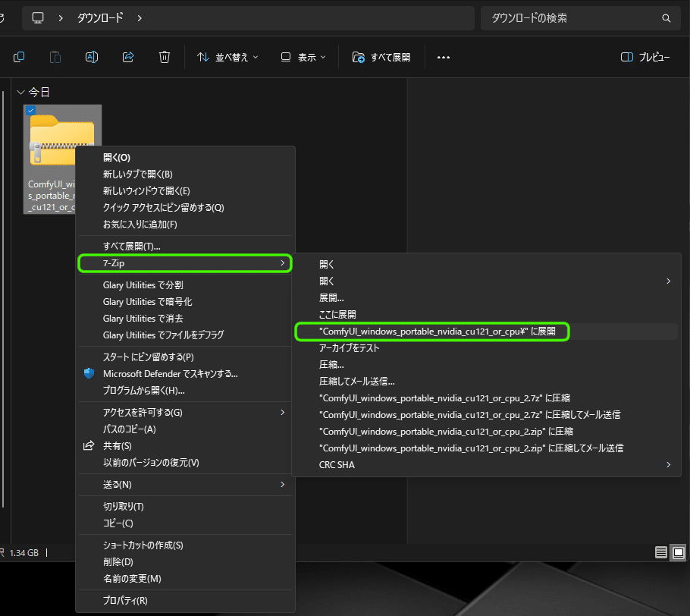Choose 名前の変更(M)
Screen dimensions: 690x616
[185, 579]
